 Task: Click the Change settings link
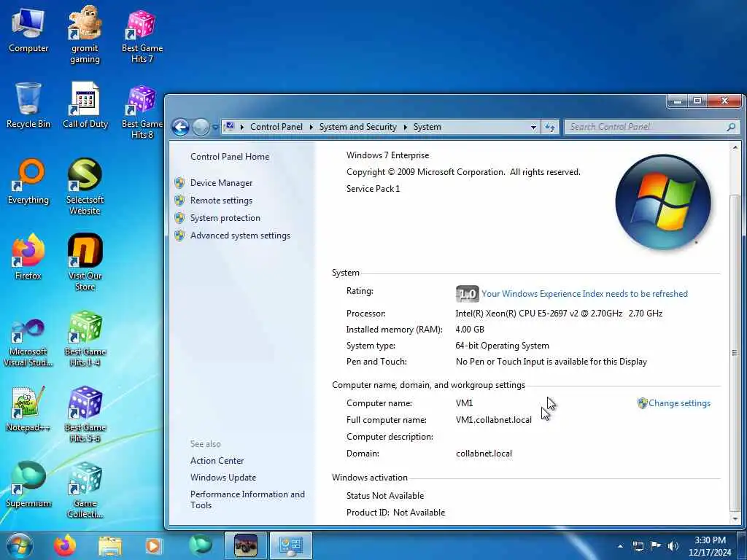click(679, 403)
